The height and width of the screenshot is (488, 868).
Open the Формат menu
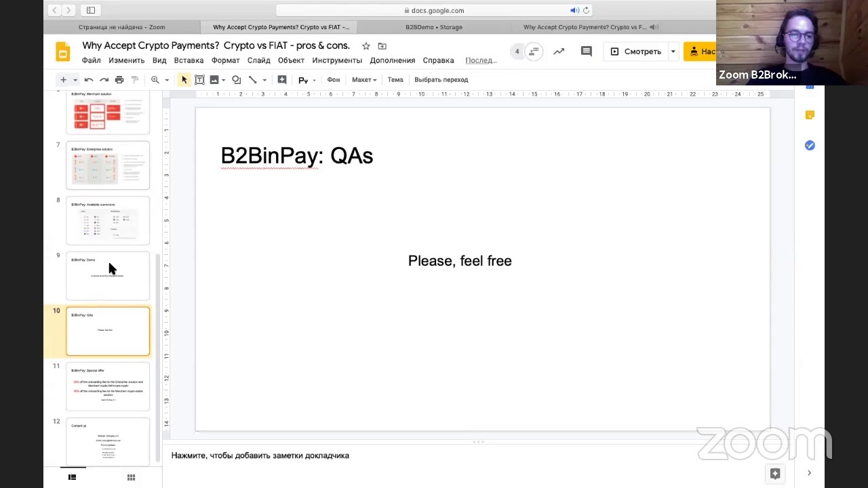(x=226, y=60)
